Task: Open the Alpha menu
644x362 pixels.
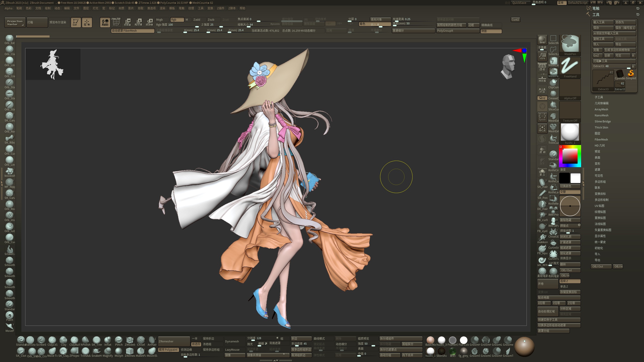Action: pos(8,8)
